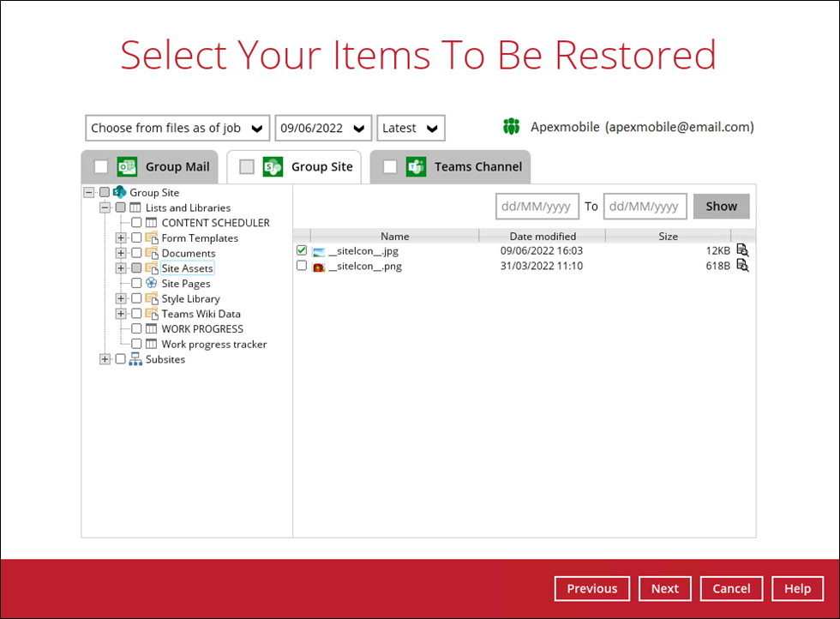Click the Apexmobile group people icon
This screenshot has height=619, width=840.
point(512,128)
